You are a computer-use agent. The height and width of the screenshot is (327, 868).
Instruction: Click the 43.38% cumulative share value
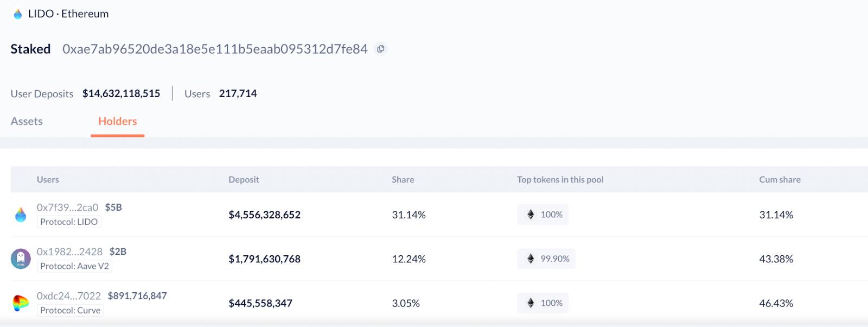coord(776,259)
